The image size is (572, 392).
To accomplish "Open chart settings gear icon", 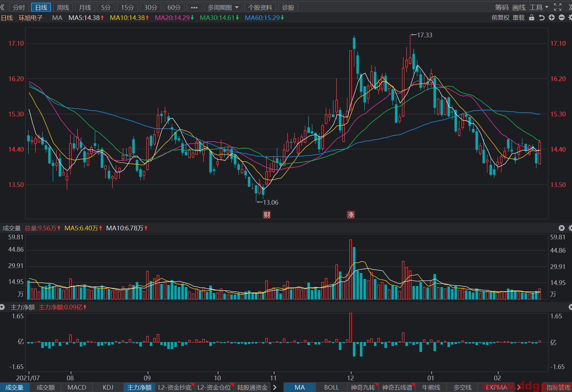I will 570,18.
